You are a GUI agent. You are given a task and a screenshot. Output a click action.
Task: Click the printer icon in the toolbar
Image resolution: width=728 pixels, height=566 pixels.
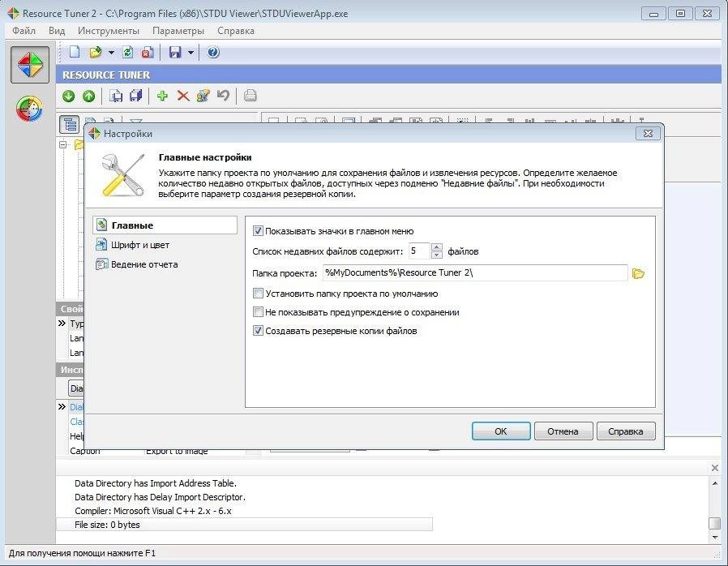pos(251,96)
